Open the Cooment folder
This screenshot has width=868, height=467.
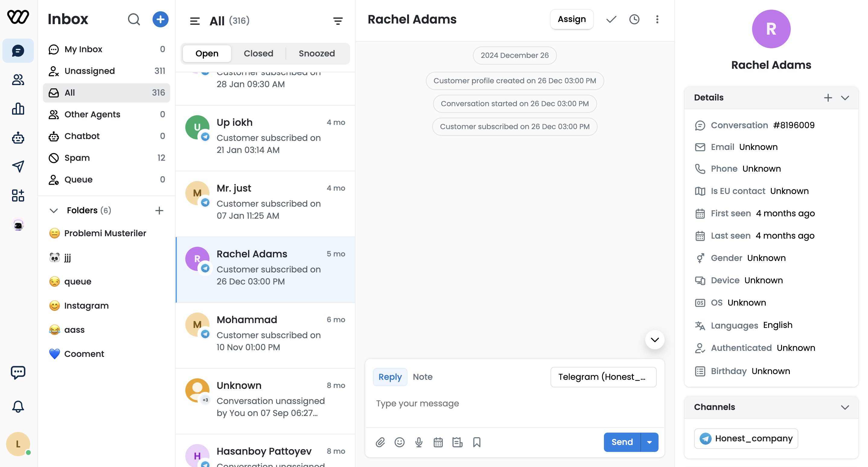point(107,354)
